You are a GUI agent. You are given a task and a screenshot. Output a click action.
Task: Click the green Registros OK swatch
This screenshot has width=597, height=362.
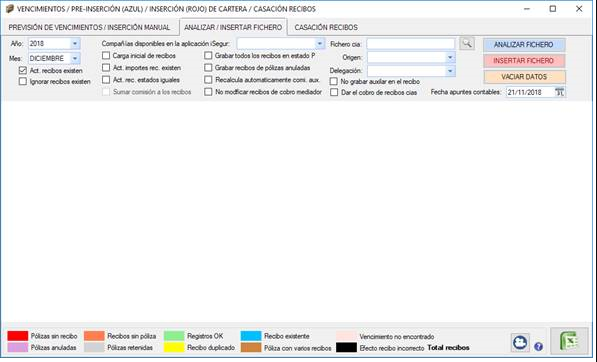(174, 336)
